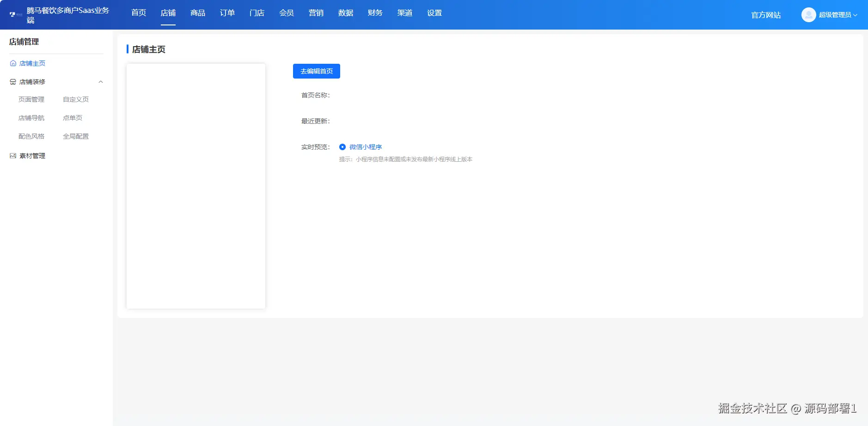Click the 素材管理 image icon in sidebar

tap(13, 156)
